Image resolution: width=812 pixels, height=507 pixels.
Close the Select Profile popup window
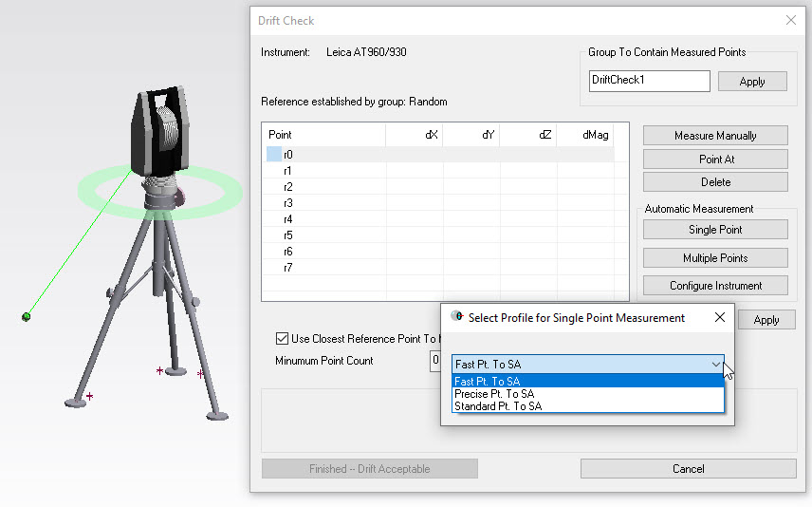719,318
